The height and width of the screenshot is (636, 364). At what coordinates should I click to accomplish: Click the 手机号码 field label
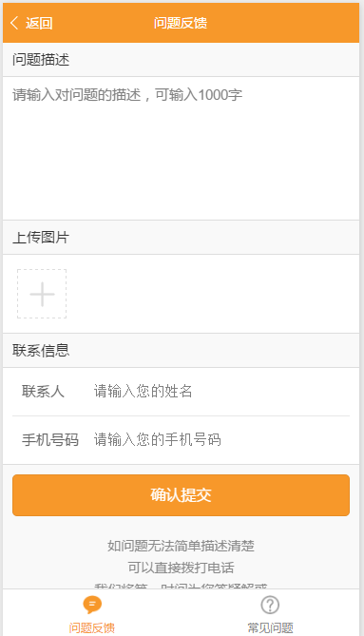point(50,439)
